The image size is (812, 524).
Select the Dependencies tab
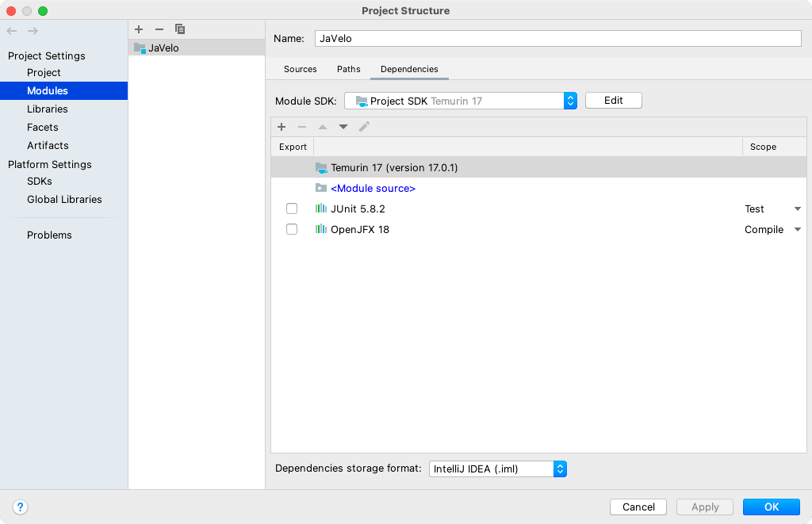[x=409, y=70]
